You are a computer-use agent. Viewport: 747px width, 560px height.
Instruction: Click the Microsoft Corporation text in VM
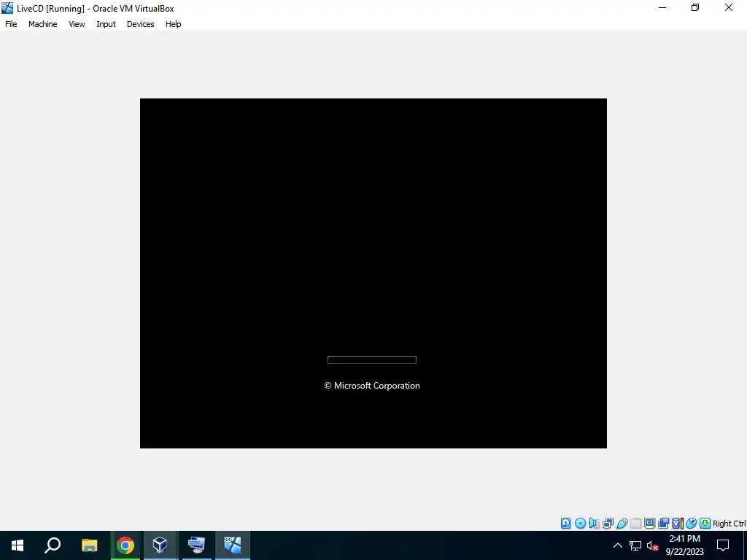coord(371,386)
